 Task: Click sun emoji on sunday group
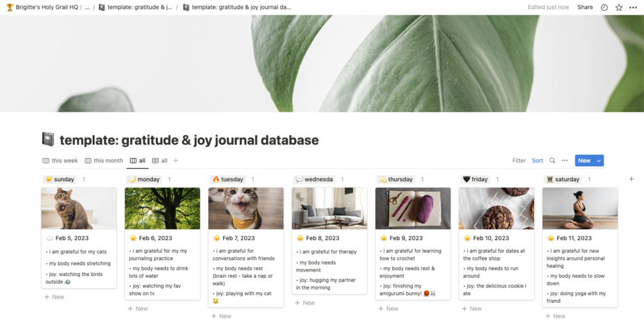(49, 179)
